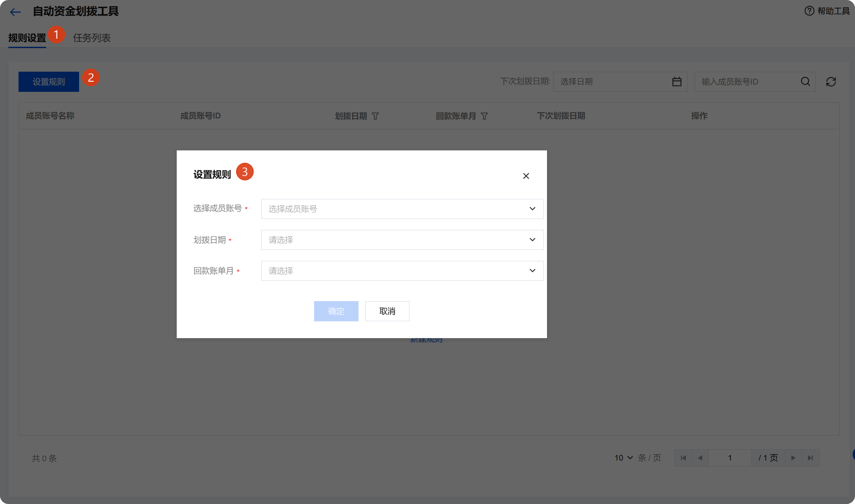Jump to last page arrow
This screenshot has width=855, height=504.
(x=811, y=458)
